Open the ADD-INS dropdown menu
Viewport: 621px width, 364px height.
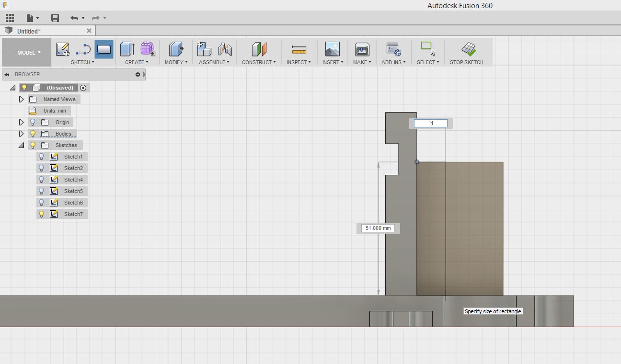(393, 62)
